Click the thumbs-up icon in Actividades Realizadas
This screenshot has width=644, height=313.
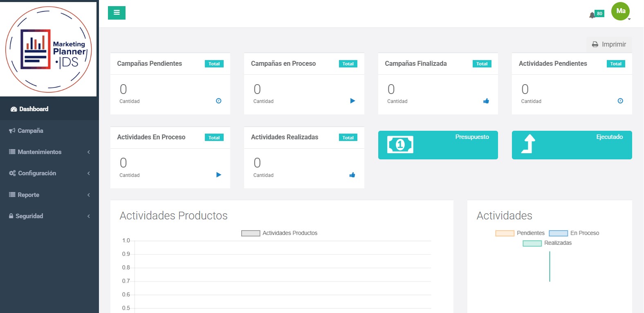tap(352, 175)
